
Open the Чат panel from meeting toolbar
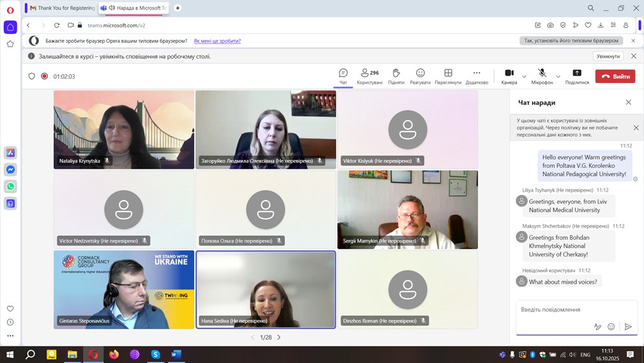(343, 76)
